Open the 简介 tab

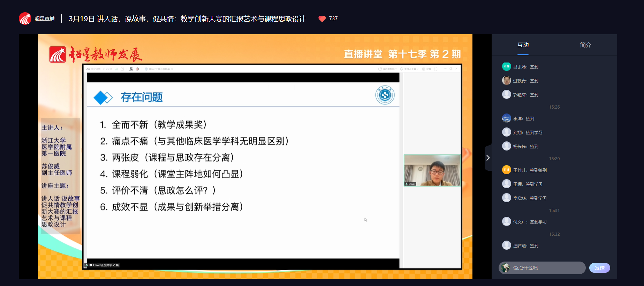[585, 45]
